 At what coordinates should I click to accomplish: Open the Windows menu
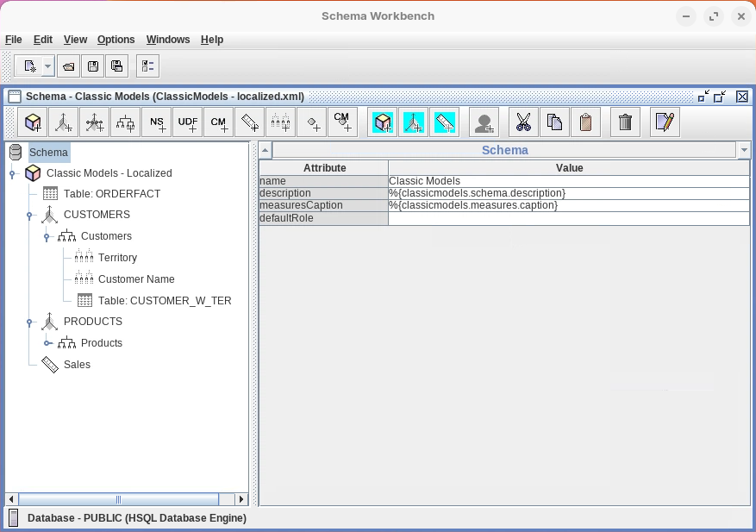[x=168, y=40]
